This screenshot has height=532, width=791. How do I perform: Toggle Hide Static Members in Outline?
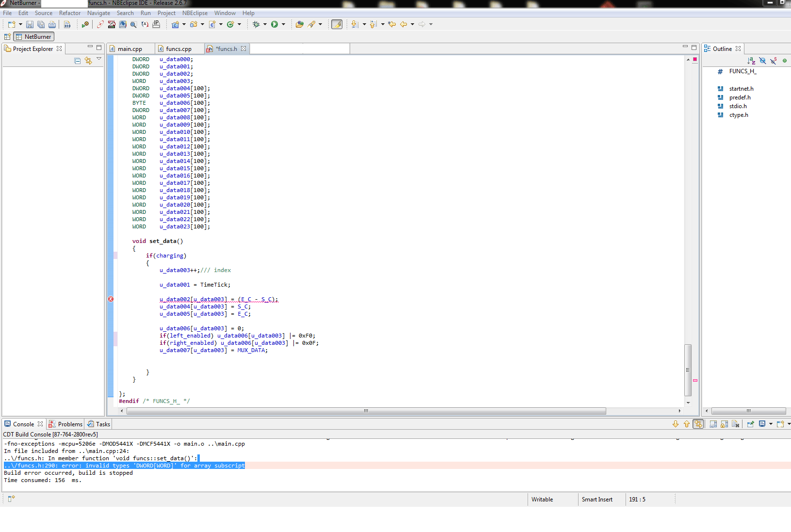(774, 61)
